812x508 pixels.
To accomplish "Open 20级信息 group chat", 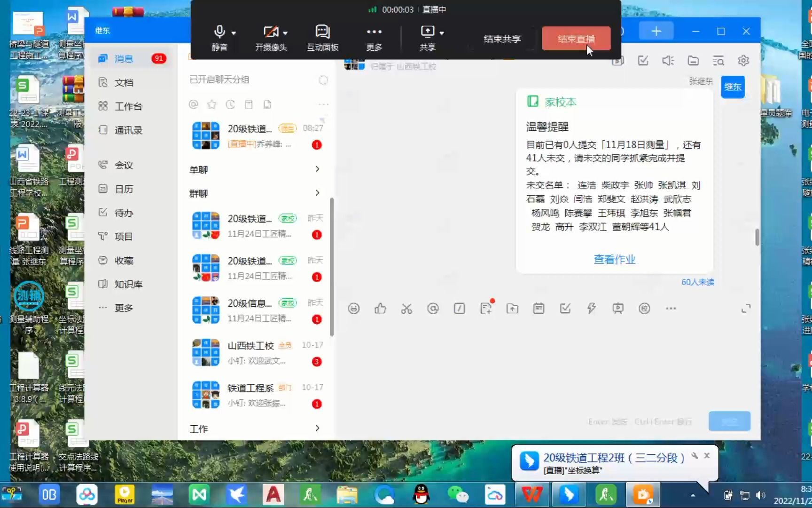I will [x=257, y=310].
